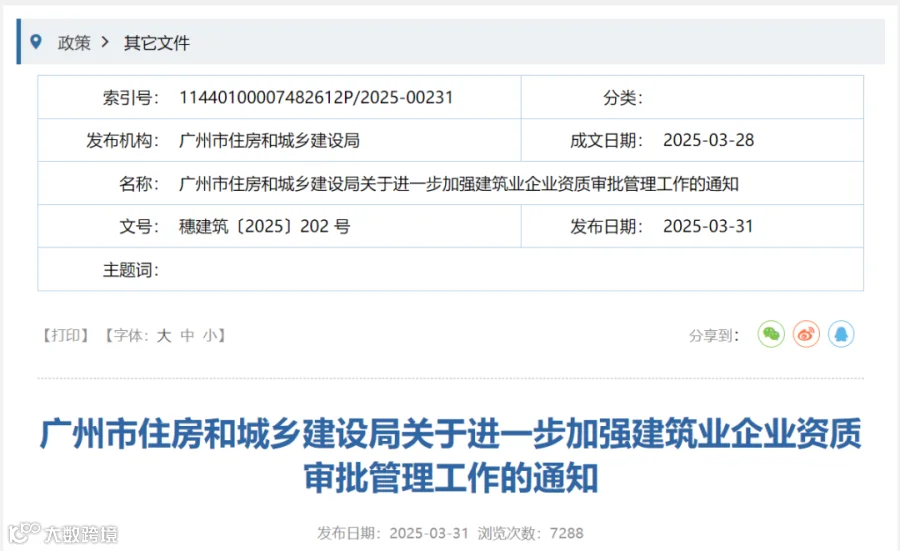Open the 政策 breadcrumb link
Screen dimensions: 900x551
pyautogui.click(x=74, y=42)
